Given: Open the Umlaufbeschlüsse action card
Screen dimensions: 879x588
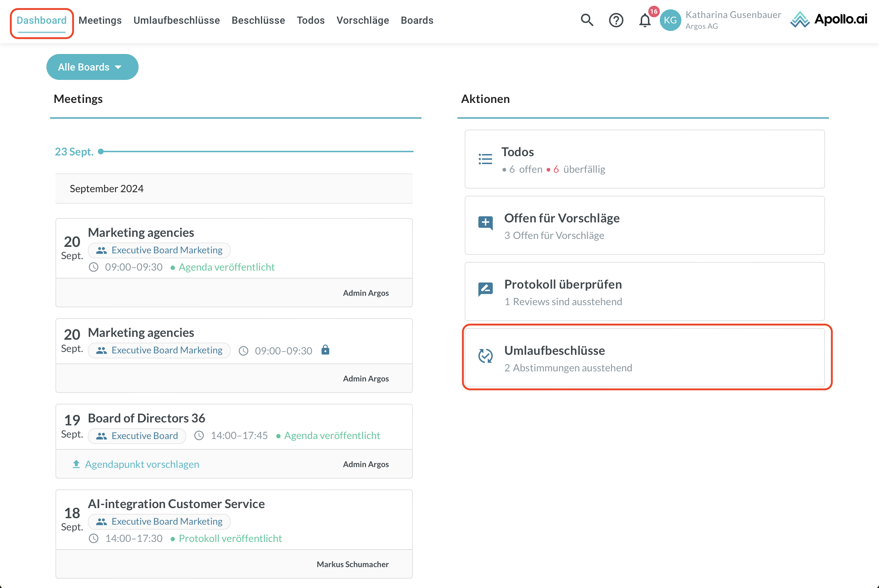Looking at the screenshot, I should click(644, 358).
